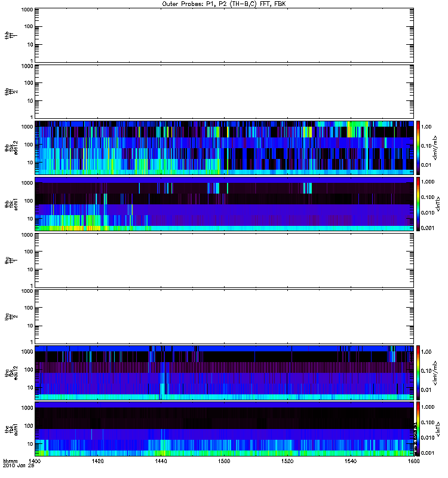
Task: Click the '1' y-tick of thb fff 2 panel
Action: tap(32, 117)
